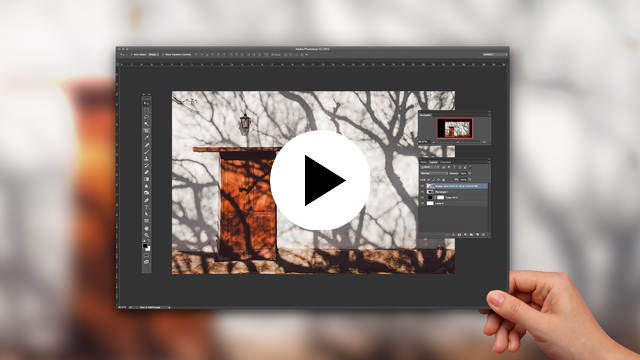This screenshot has width=640, height=360.
Task: Hide the Layer 0 layer
Action: [422, 203]
